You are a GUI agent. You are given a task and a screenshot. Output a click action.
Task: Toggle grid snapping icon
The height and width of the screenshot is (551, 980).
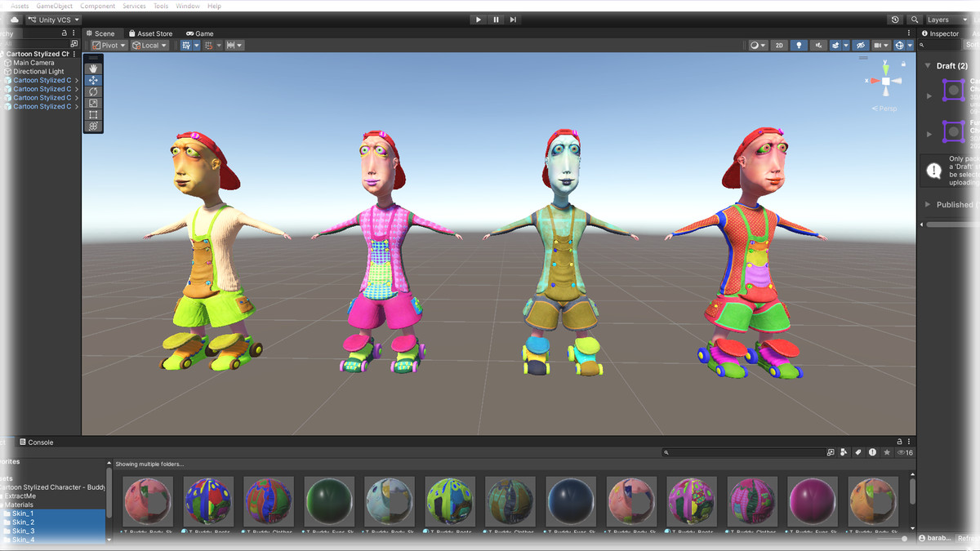click(209, 46)
